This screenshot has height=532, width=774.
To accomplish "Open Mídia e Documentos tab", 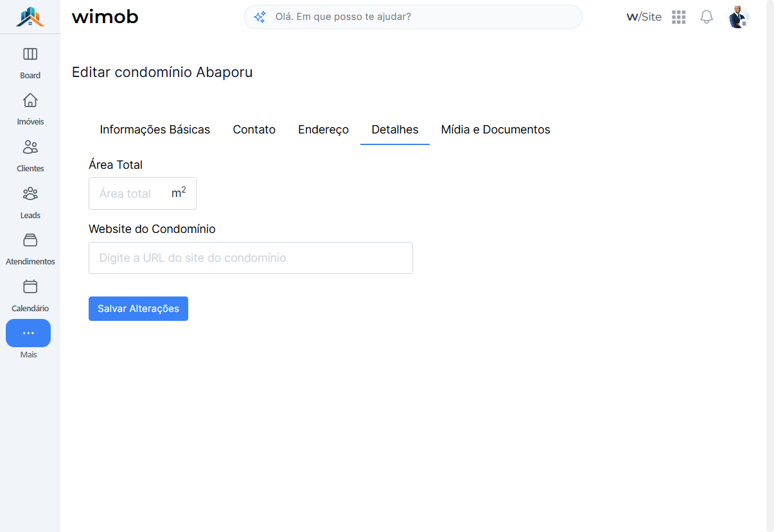I will [x=496, y=130].
